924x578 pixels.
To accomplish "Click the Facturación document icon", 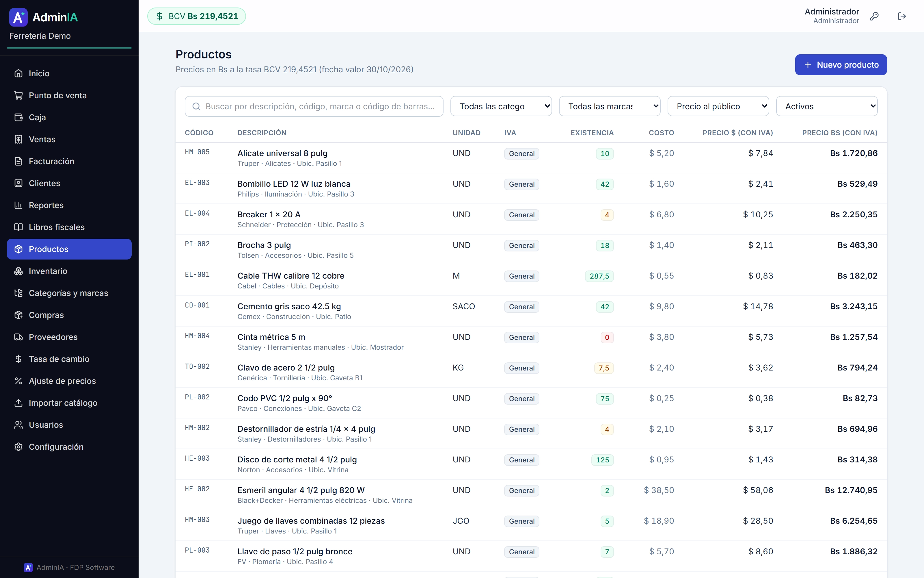I will point(18,161).
